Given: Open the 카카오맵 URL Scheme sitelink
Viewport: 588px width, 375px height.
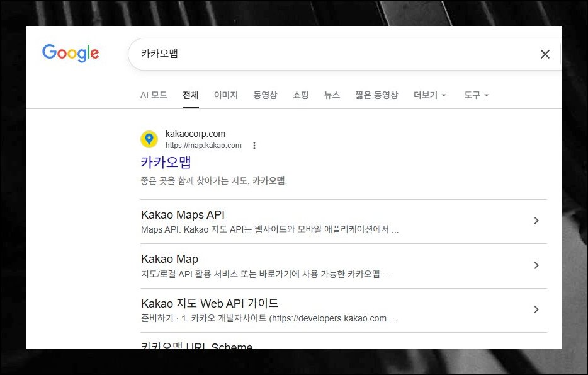Looking at the screenshot, I should pos(197,345).
